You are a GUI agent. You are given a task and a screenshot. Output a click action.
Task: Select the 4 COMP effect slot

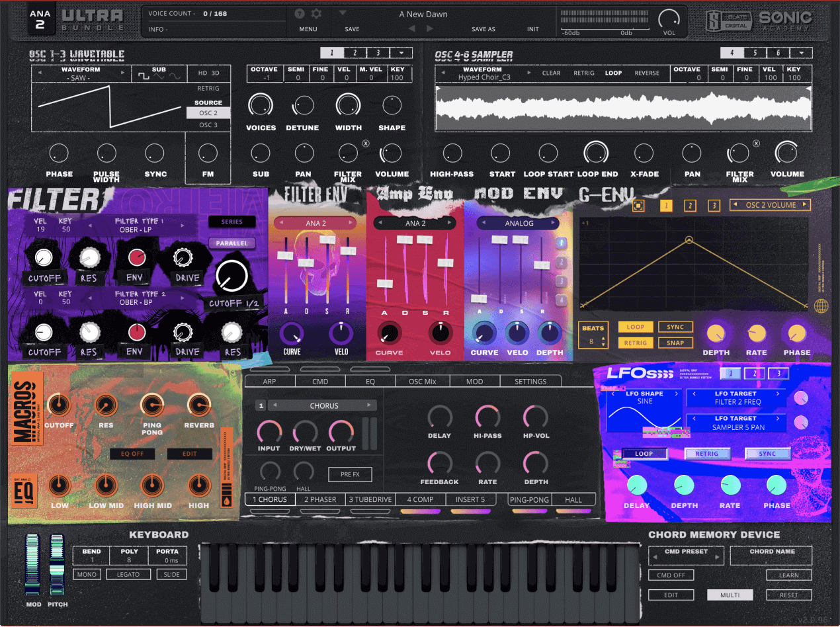tap(420, 499)
